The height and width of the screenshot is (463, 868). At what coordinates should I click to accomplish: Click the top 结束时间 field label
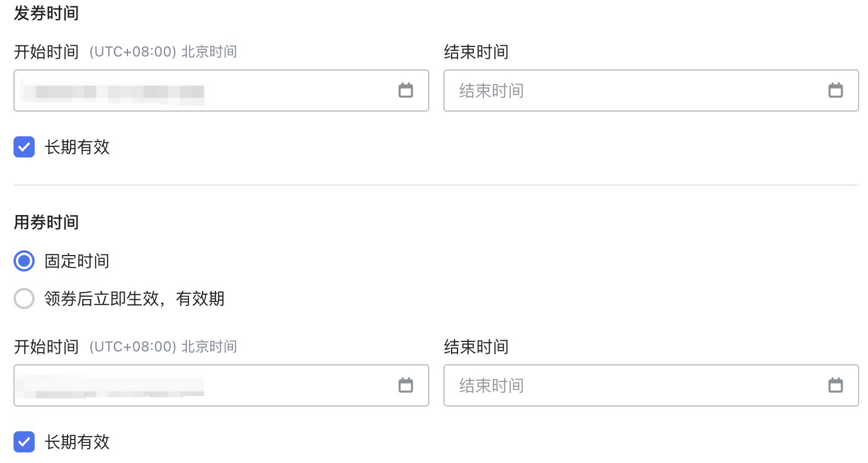pos(476,52)
